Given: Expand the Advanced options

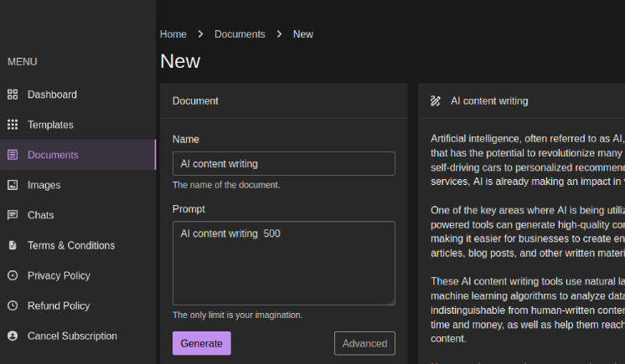Looking at the screenshot, I should click(364, 343).
